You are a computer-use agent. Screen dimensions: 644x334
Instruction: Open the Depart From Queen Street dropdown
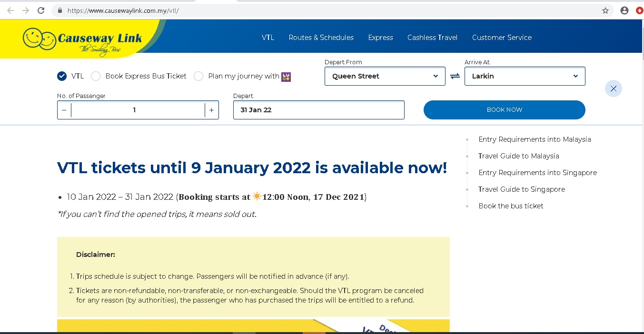tap(385, 76)
